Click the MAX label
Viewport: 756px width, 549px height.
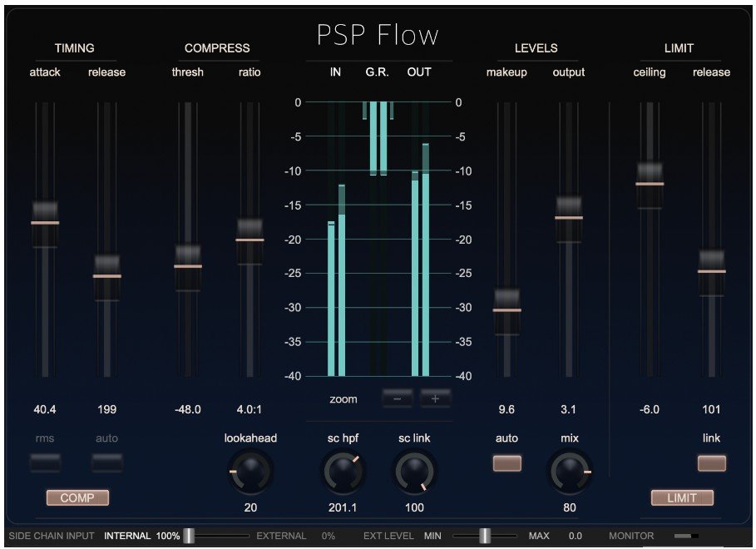coord(539,536)
